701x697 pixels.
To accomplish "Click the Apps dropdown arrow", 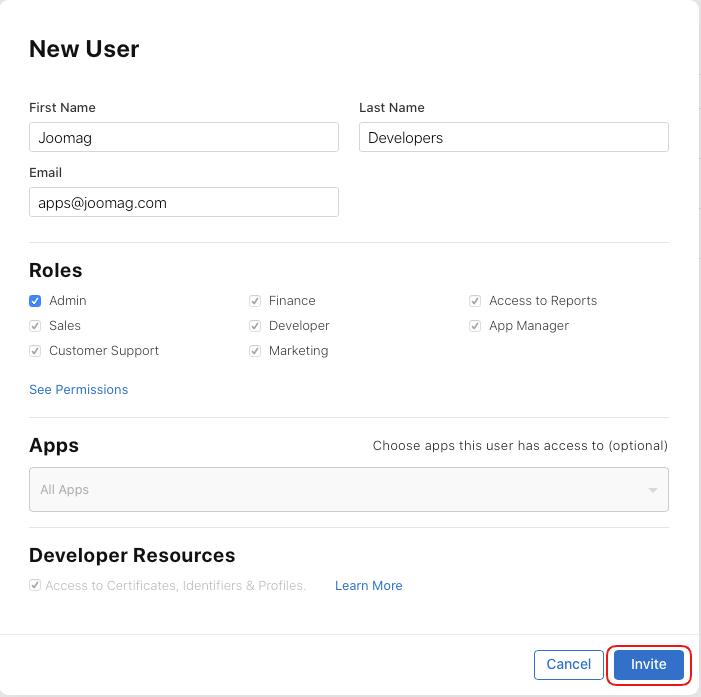I will click(652, 491).
